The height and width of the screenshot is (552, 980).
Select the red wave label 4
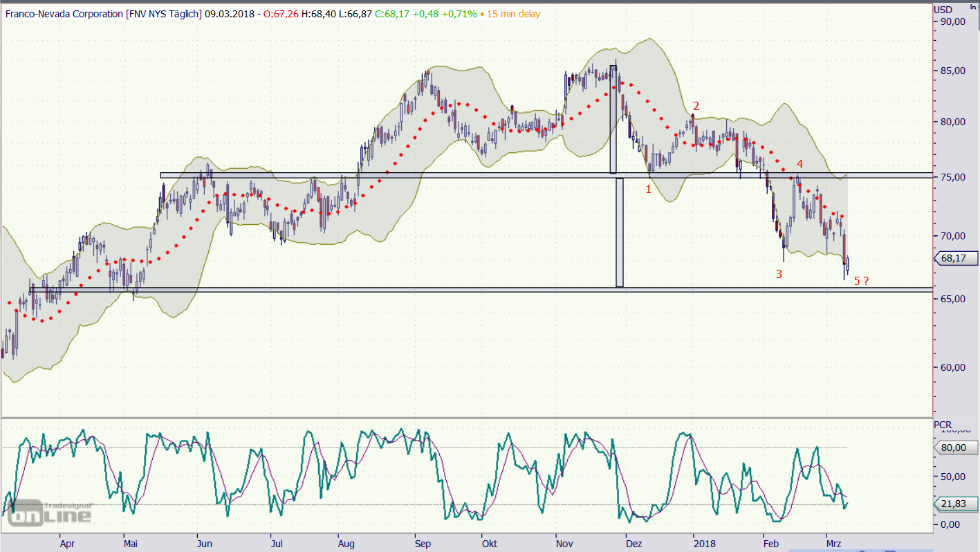point(799,164)
